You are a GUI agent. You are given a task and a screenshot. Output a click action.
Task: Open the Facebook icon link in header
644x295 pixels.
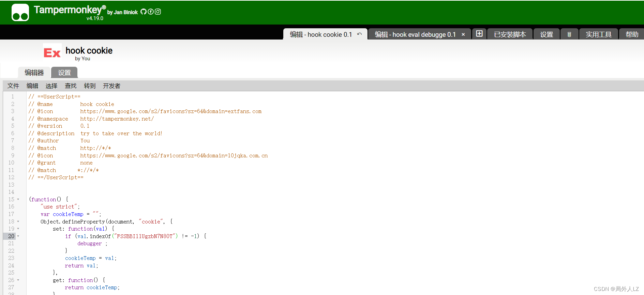click(151, 12)
